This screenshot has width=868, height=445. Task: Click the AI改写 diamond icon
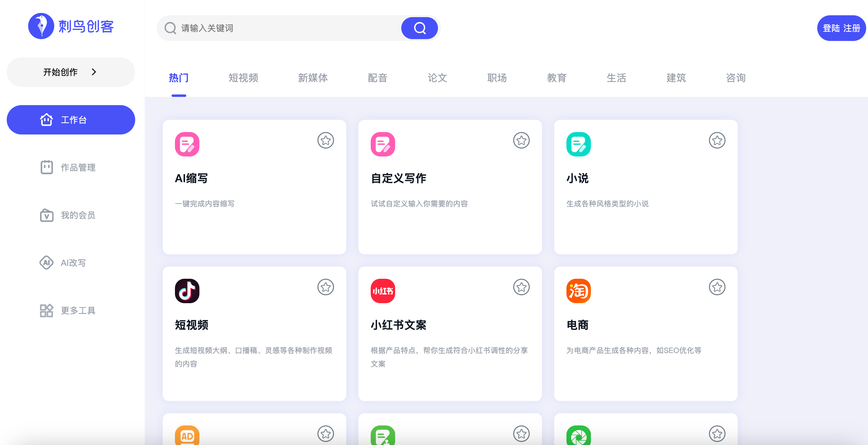point(46,263)
